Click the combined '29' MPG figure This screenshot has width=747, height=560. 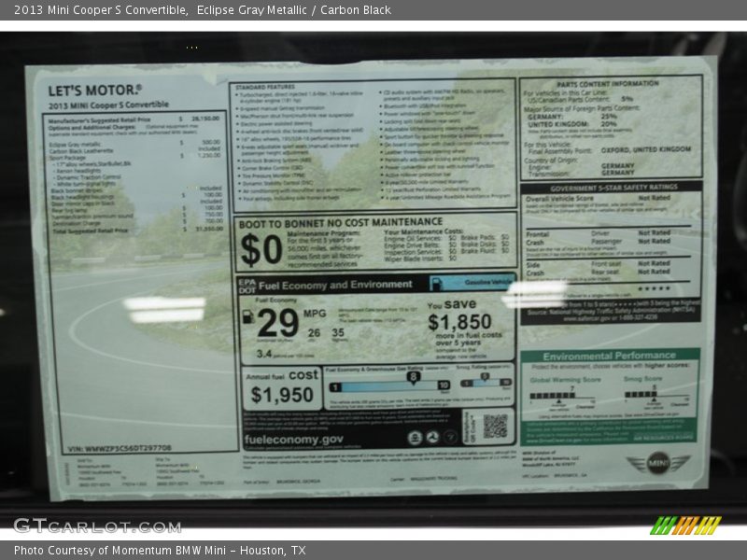coord(278,322)
